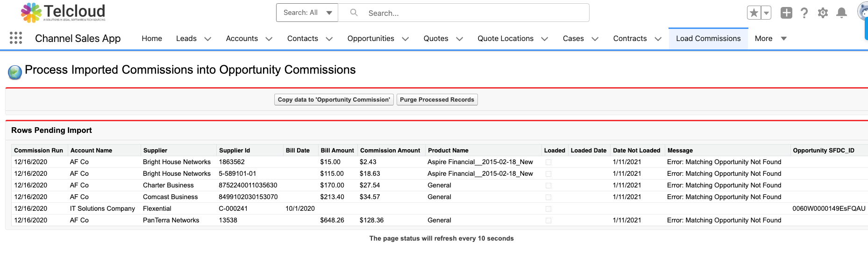Click the supplier ID 8752240011035630
The image size is (868, 256).
click(x=248, y=185)
